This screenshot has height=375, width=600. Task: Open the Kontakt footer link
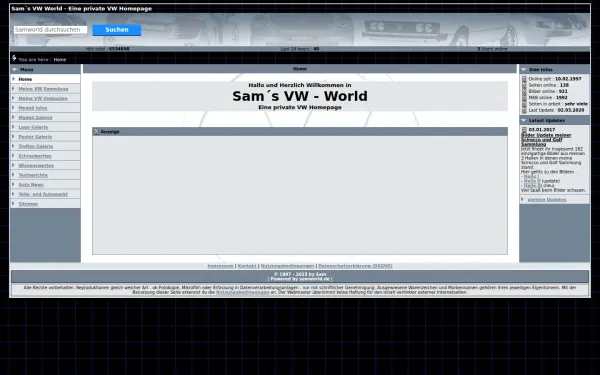pos(247,266)
